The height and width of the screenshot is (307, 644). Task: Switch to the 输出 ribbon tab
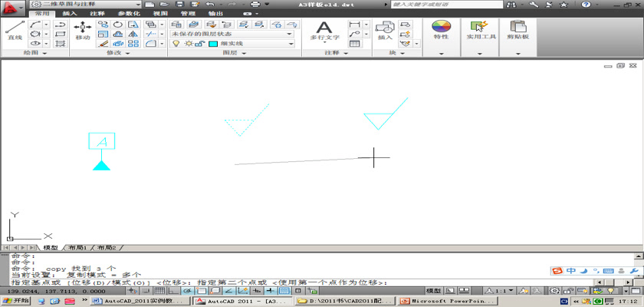pos(215,14)
